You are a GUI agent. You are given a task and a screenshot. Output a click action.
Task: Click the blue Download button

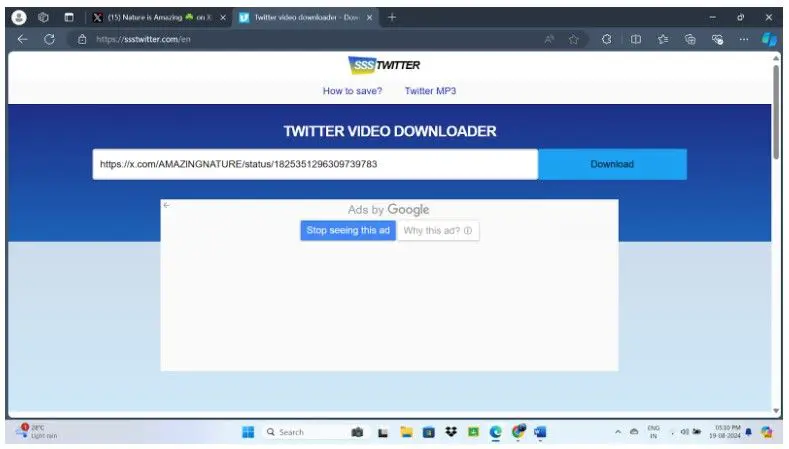(612, 164)
